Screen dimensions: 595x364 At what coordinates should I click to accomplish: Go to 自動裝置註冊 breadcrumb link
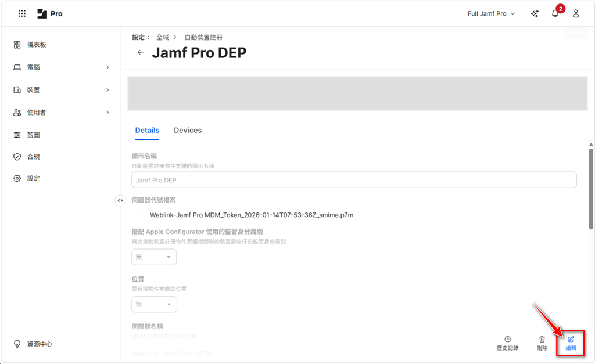click(203, 37)
